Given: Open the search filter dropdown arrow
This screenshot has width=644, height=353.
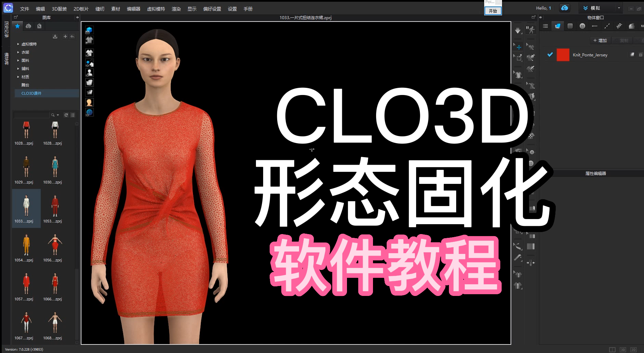Looking at the screenshot, I should click(58, 115).
